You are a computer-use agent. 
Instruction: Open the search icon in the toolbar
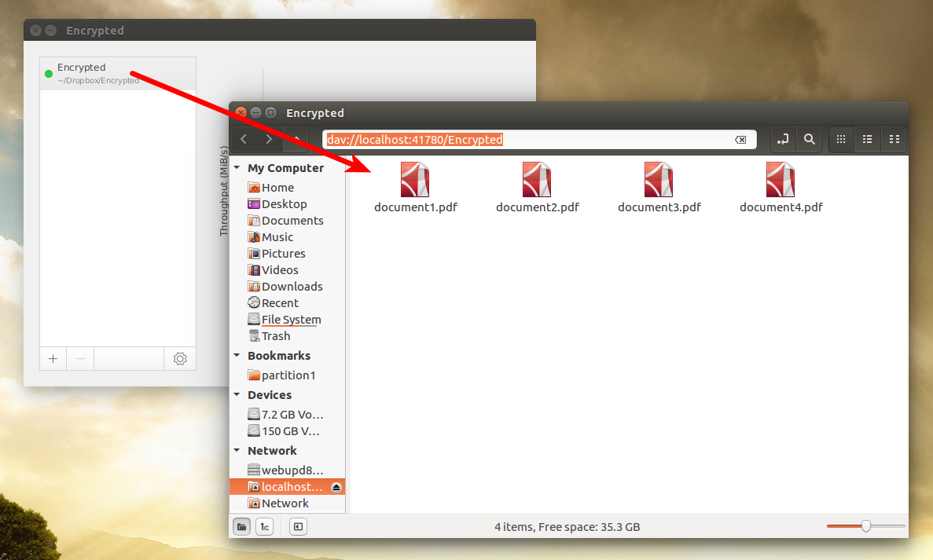click(x=810, y=139)
